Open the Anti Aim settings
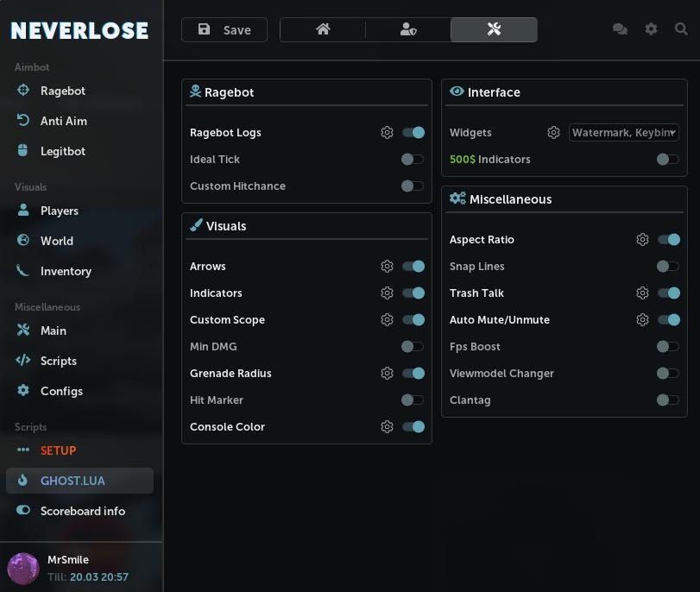700x592 pixels. [64, 121]
